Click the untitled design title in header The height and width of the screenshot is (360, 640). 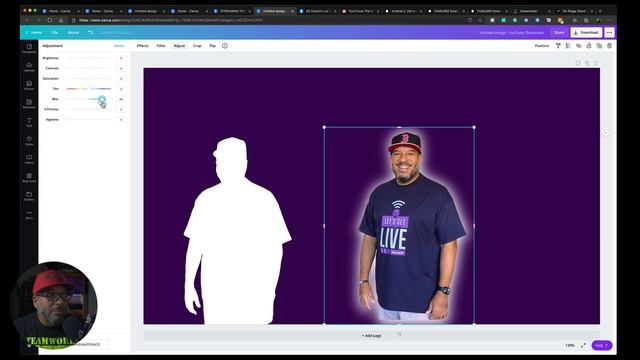[511, 32]
